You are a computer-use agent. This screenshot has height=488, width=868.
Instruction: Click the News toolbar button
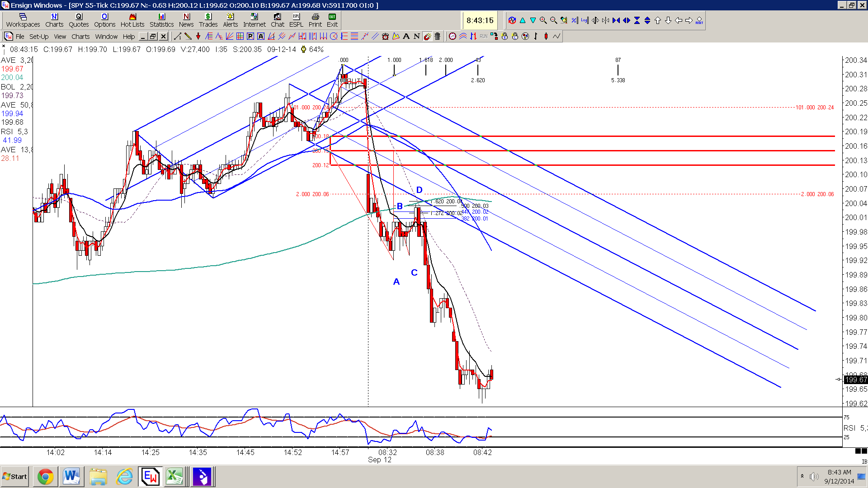pyautogui.click(x=186, y=20)
